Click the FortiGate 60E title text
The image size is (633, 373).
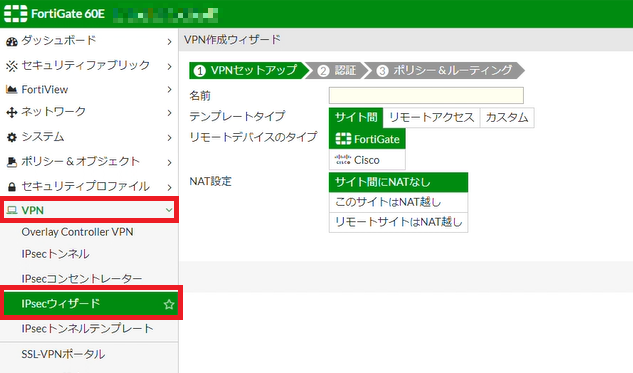click(68, 14)
